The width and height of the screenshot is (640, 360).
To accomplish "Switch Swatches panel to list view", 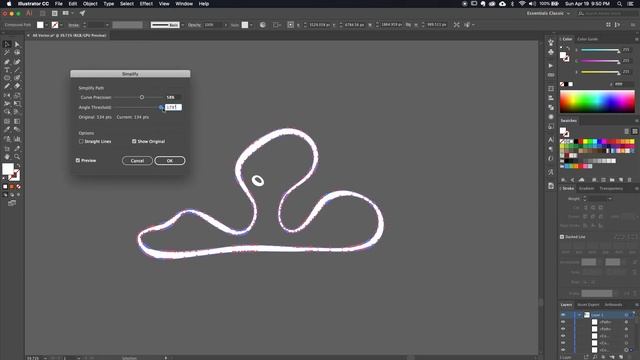I will (627, 131).
